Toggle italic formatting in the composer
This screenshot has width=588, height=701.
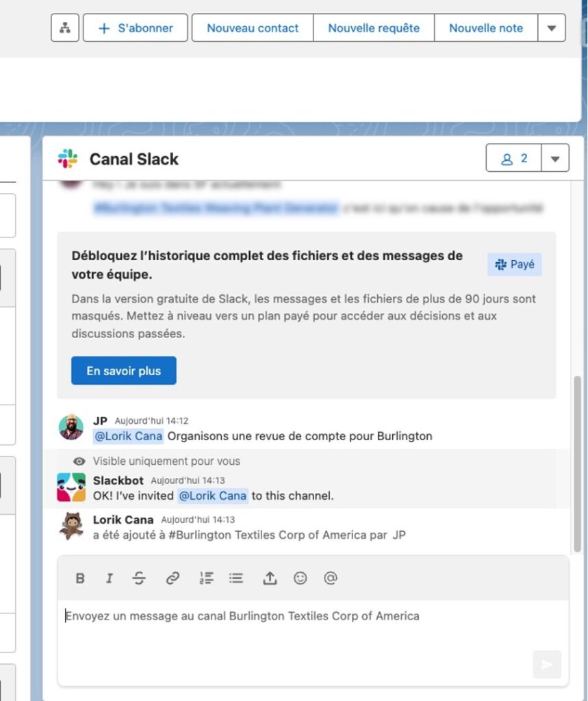[x=109, y=578]
